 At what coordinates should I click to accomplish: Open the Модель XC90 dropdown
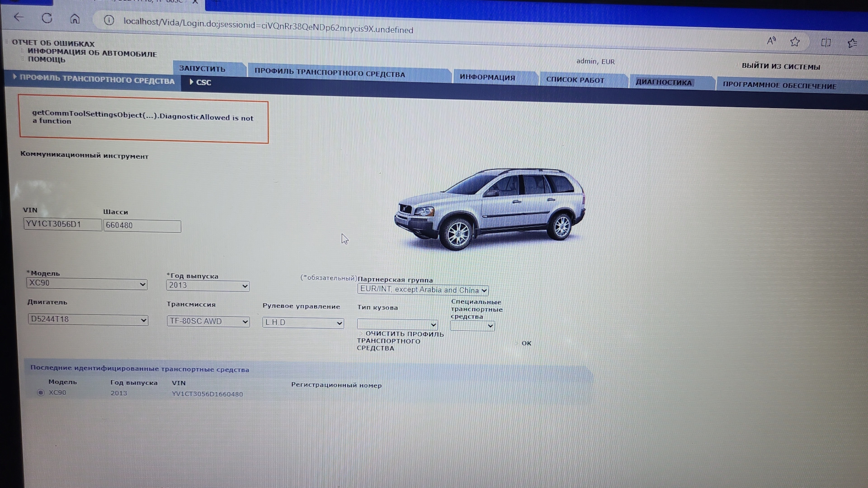pyautogui.click(x=87, y=284)
